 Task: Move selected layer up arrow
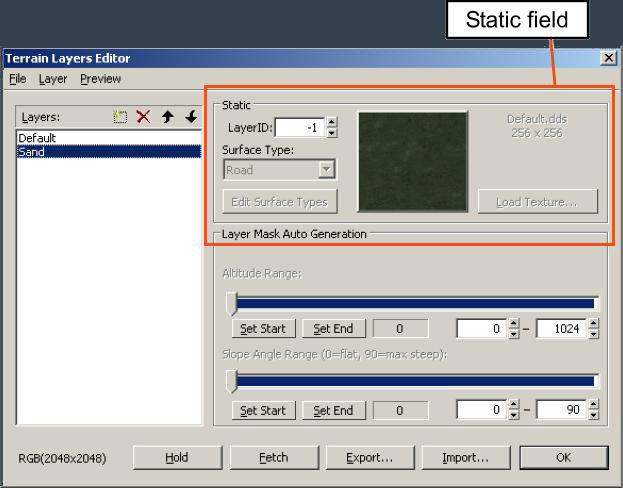click(168, 117)
